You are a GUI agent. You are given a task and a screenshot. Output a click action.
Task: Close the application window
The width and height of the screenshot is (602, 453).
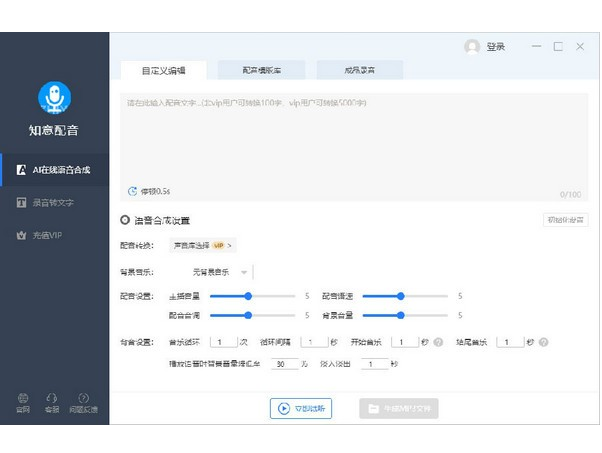[580, 46]
